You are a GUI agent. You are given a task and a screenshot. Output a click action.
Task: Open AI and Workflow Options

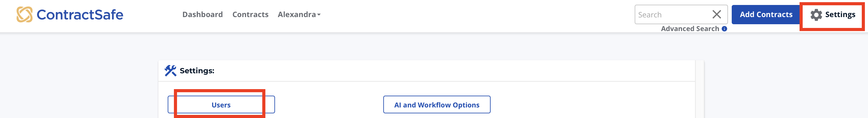(437, 105)
